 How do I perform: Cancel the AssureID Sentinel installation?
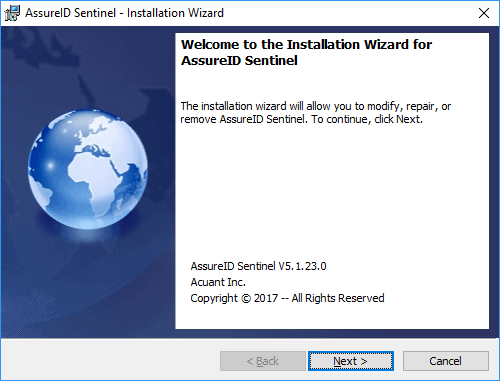[x=446, y=361]
